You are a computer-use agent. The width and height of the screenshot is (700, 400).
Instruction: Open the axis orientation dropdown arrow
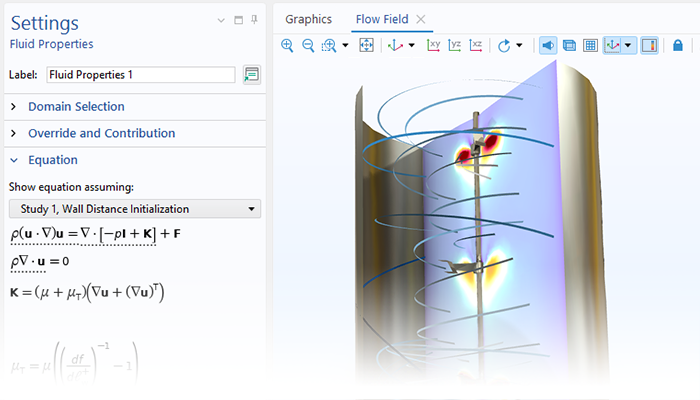pyautogui.click(x=628, y=45)
